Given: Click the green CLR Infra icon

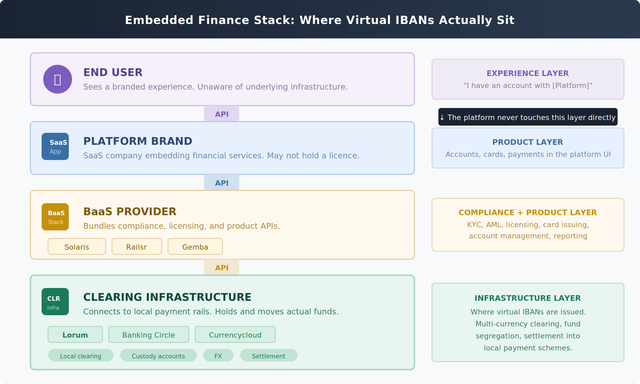Looking at the screenshot, I should click(55, 302).
